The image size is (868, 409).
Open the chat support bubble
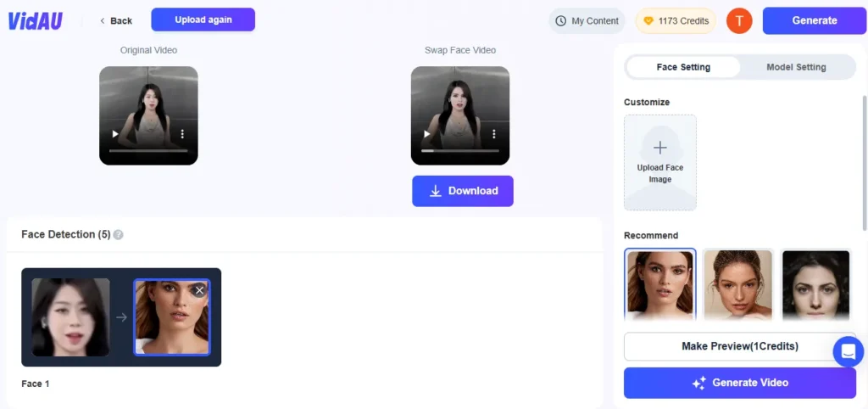(848, 350)
